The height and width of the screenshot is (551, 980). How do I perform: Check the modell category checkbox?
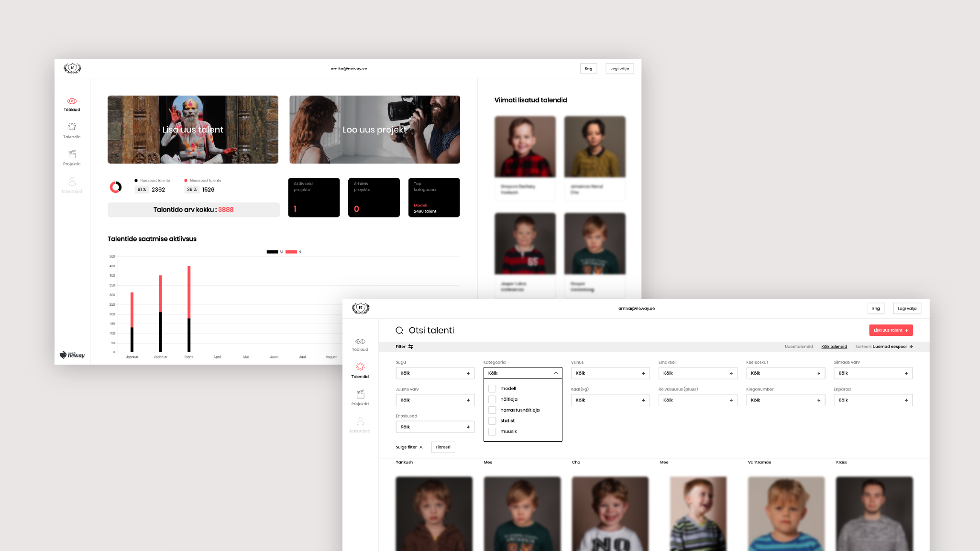coord(492,389)
